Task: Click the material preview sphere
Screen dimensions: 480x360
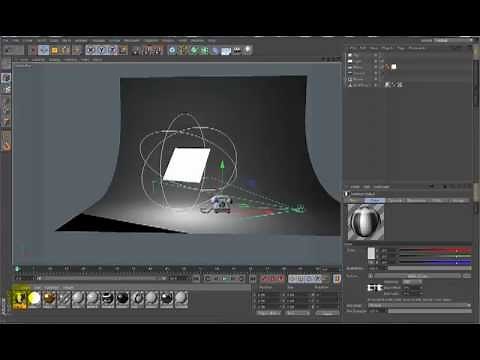Action: [x=366, y=222]
